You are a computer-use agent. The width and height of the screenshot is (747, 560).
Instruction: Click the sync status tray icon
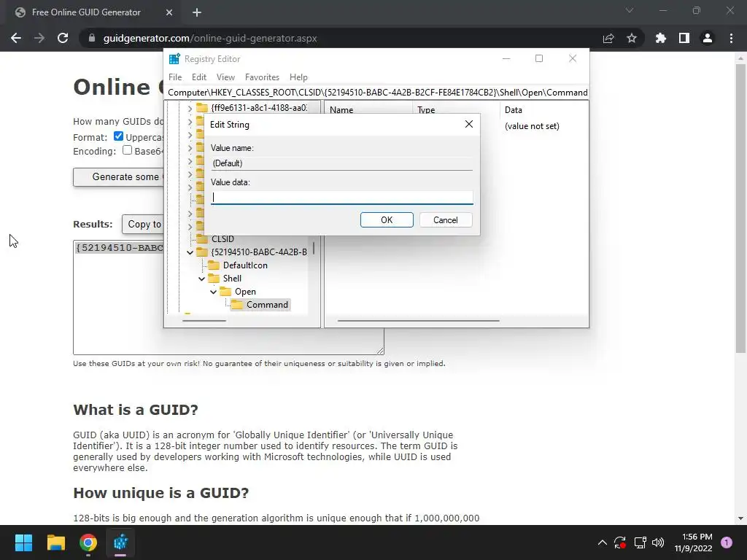point(620,542)
